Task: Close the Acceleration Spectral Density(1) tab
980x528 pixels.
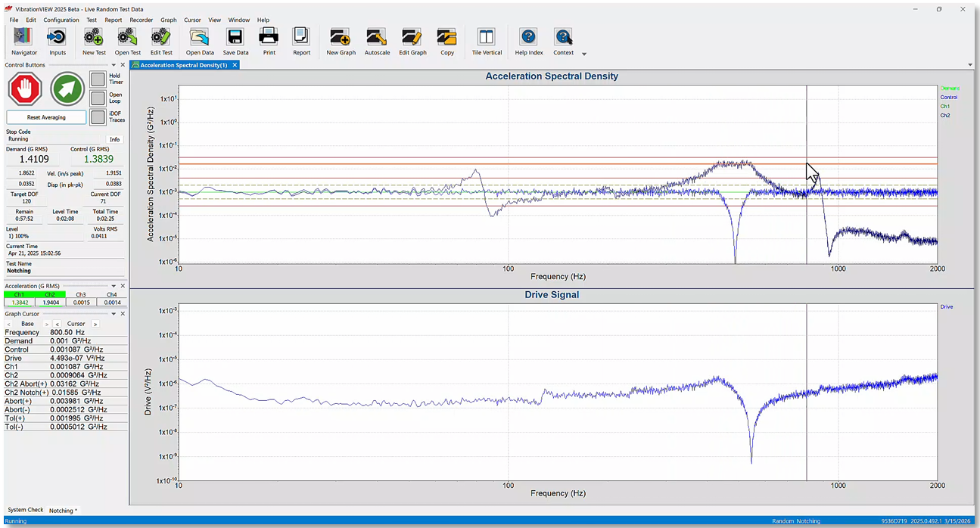Action: (235, 65)
